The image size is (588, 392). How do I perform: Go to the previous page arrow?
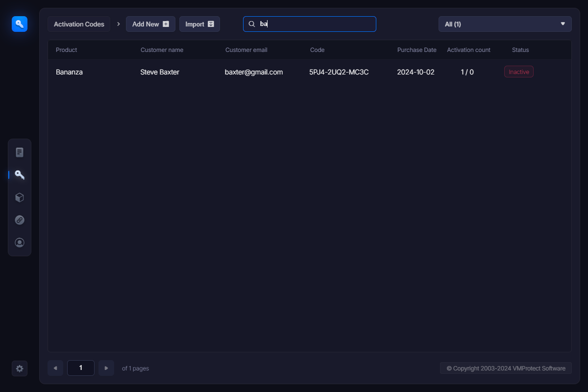point(55,368)
